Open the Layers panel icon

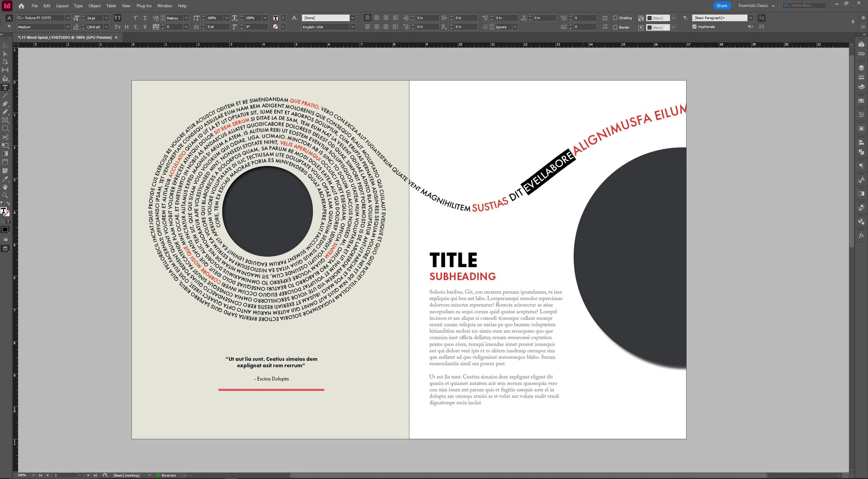click(x=861, y=68)
